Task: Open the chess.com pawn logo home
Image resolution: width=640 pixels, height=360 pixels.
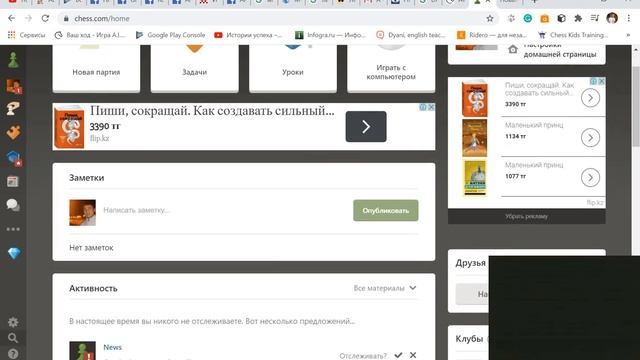Action: coord(13,60)
